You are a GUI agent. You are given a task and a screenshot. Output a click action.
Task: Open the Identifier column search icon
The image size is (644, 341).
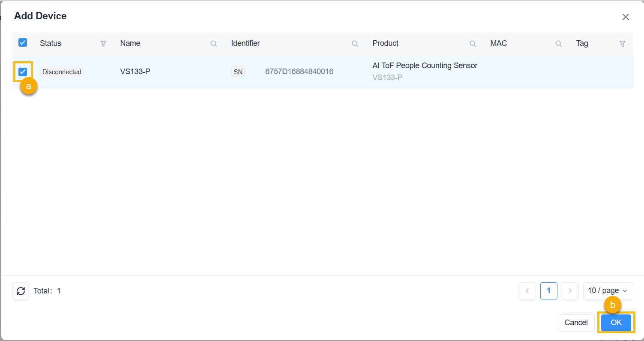tap(355, 44)
